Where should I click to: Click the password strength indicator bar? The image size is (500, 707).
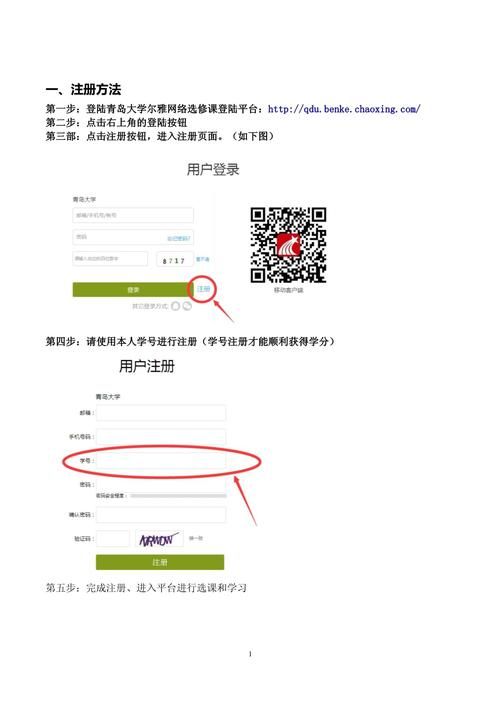point(178,496)
